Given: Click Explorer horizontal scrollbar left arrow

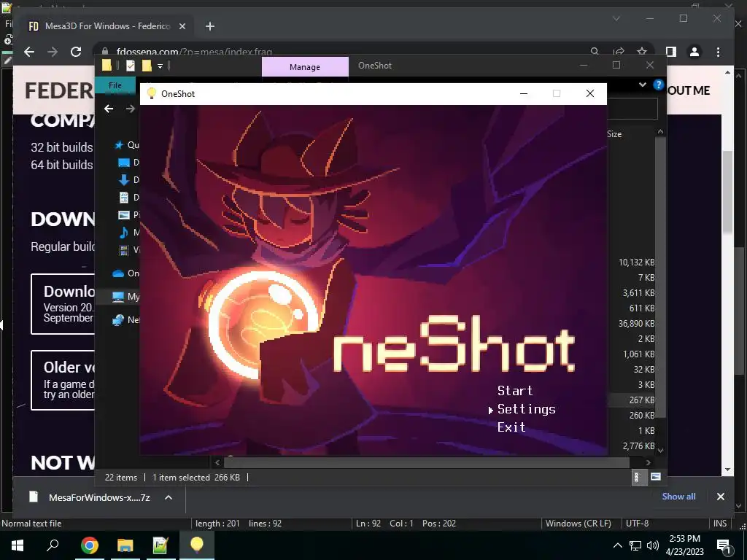Looking at the screenshot, I should [x=217, y=462].
